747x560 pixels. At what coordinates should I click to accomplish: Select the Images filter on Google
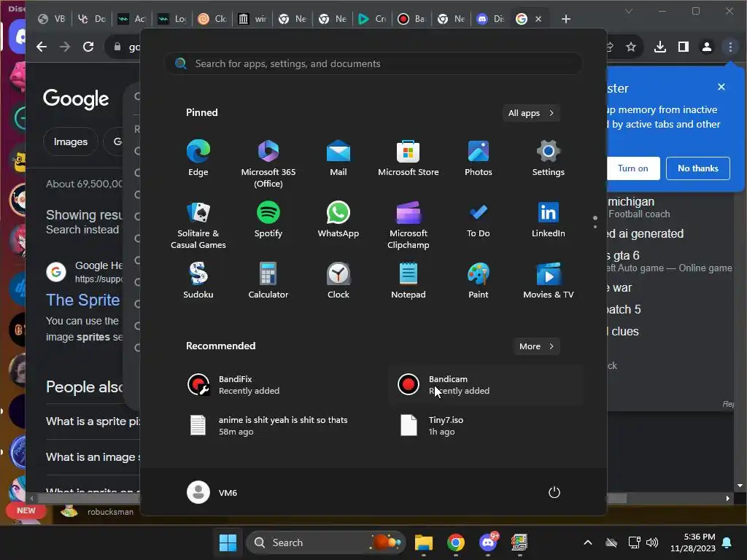click(x=71, y=141)
